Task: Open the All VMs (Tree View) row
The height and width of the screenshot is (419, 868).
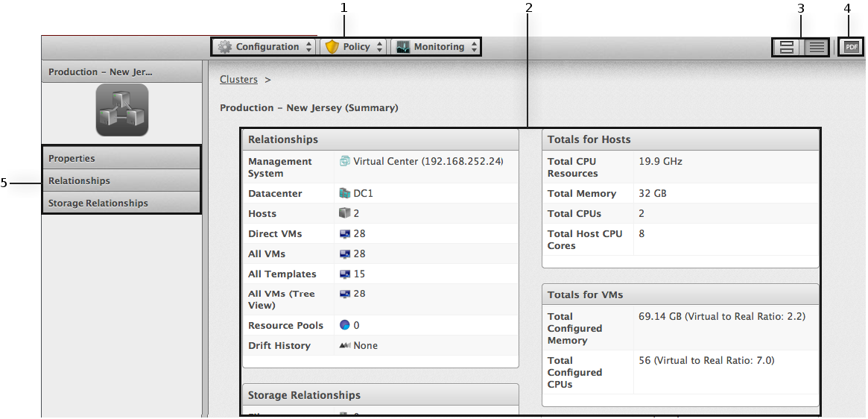Action: [359, 294]
